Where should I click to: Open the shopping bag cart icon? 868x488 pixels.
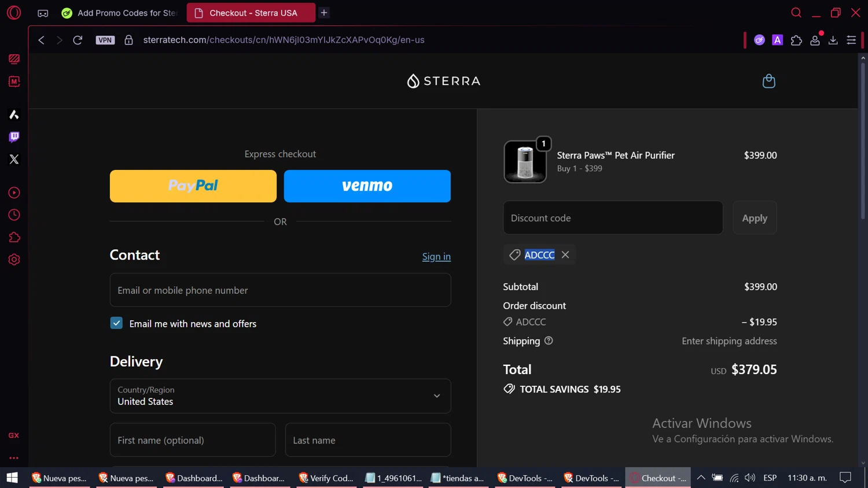[768, 81]
